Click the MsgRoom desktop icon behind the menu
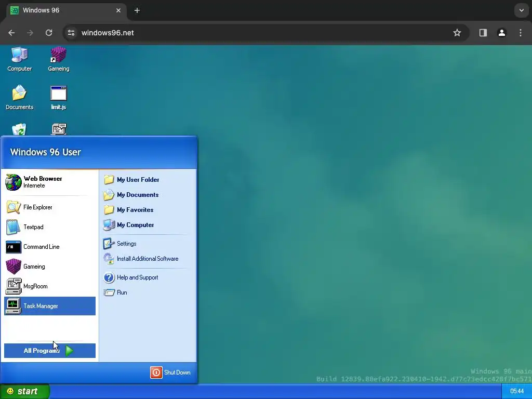532x399 pixels. [59, 129]
